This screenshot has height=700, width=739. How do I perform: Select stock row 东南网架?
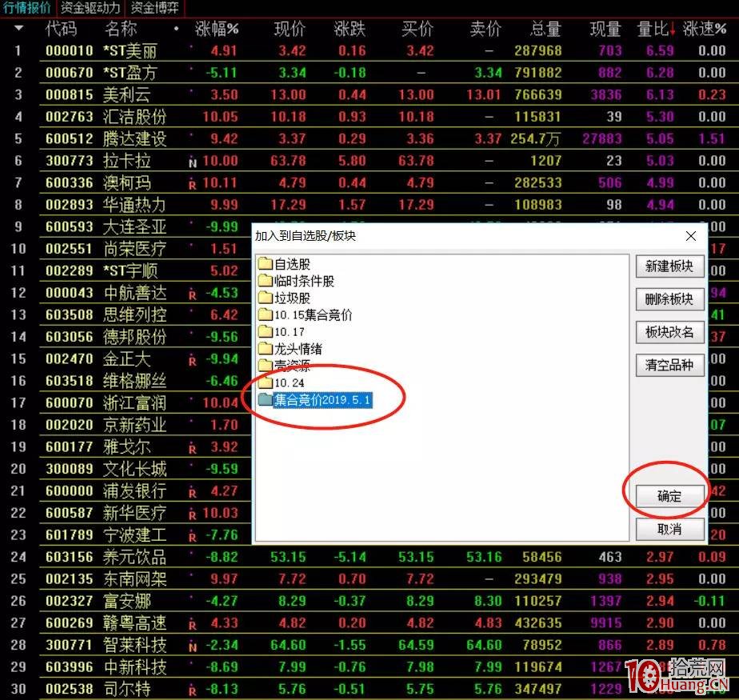click(x=369, y=578)
